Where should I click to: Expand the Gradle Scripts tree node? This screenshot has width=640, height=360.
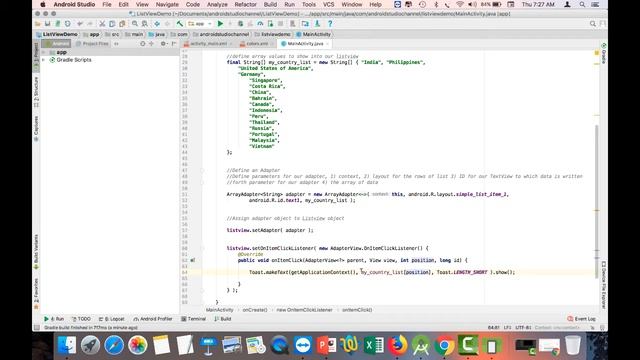click(x=44, y=60)
